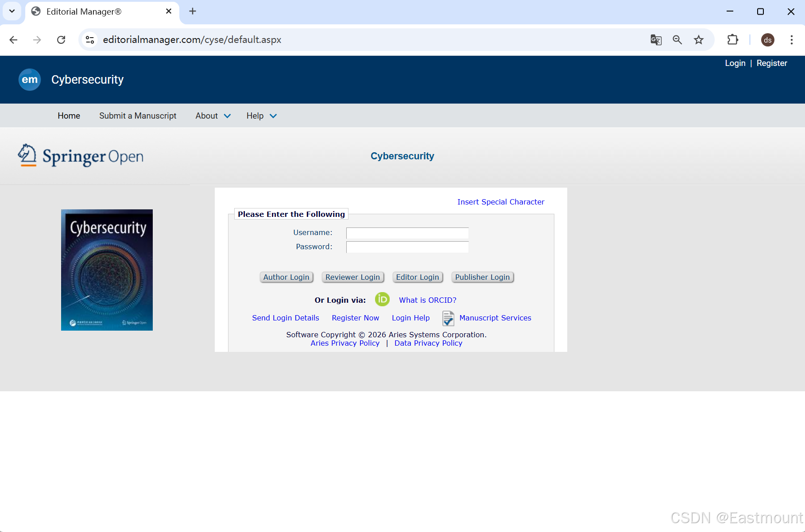Maximize the browser window
805x532 pixels.
point(760,12)
